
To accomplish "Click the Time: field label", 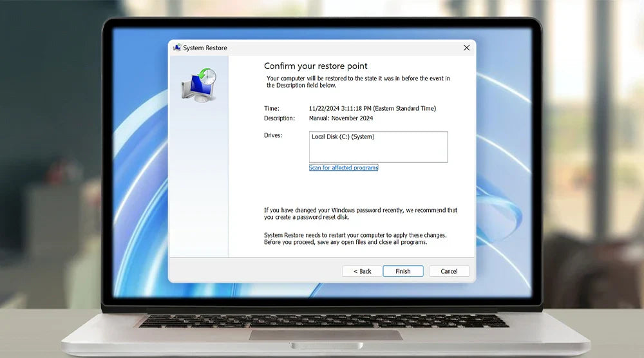I will tap(272, 109).
